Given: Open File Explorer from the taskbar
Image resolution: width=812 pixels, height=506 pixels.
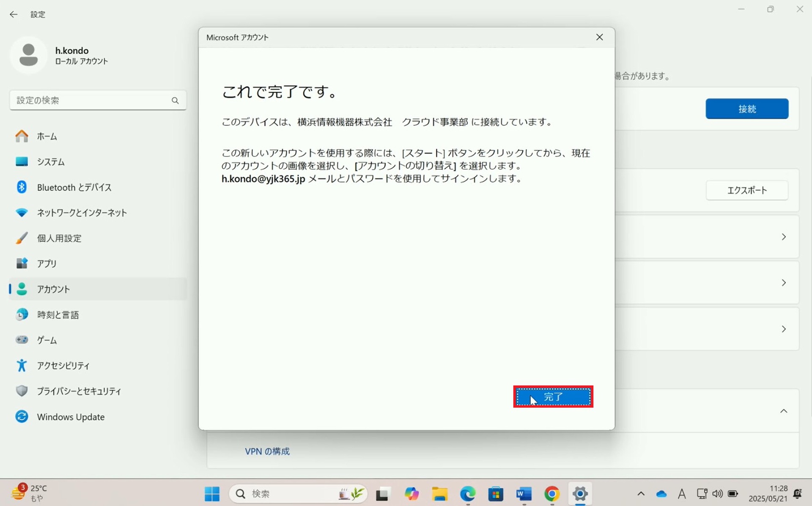Looking at the screenshot, I should click(x=439, y=494).
